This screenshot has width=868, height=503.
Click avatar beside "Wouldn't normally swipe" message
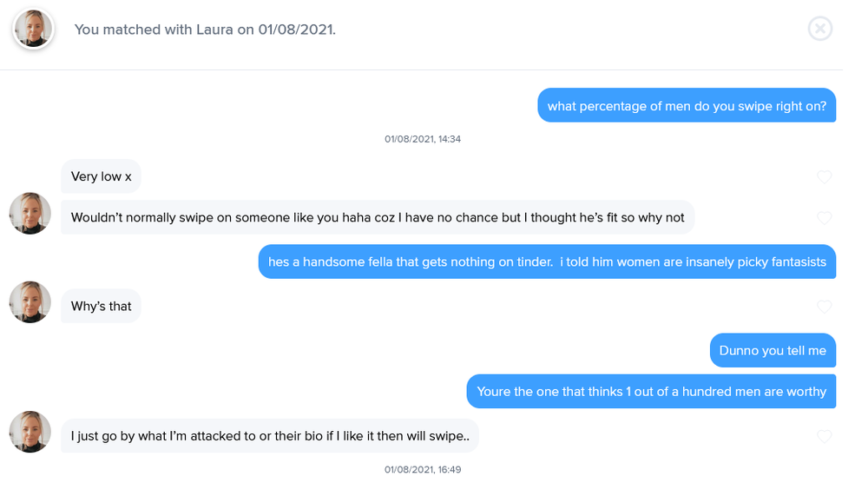pos(30,214)
